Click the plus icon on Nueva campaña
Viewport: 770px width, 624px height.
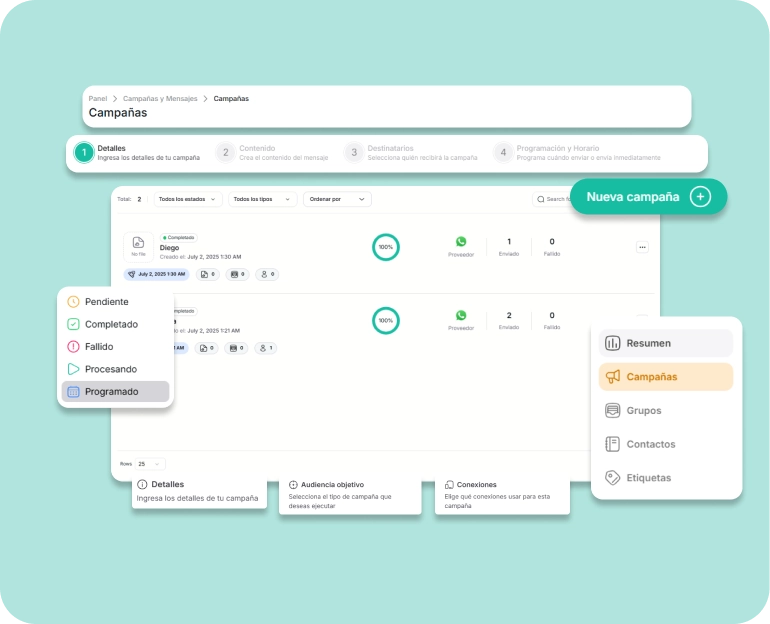[701, 197]
